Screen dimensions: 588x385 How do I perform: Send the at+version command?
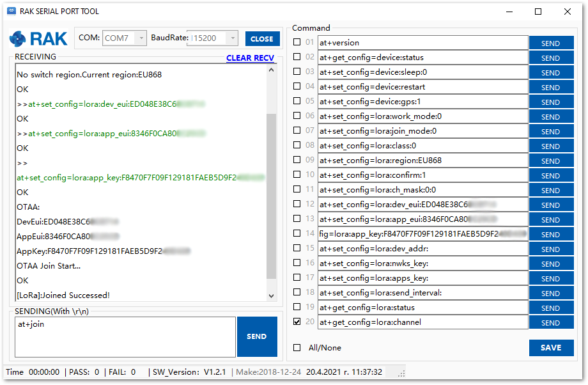pos(551,43)
